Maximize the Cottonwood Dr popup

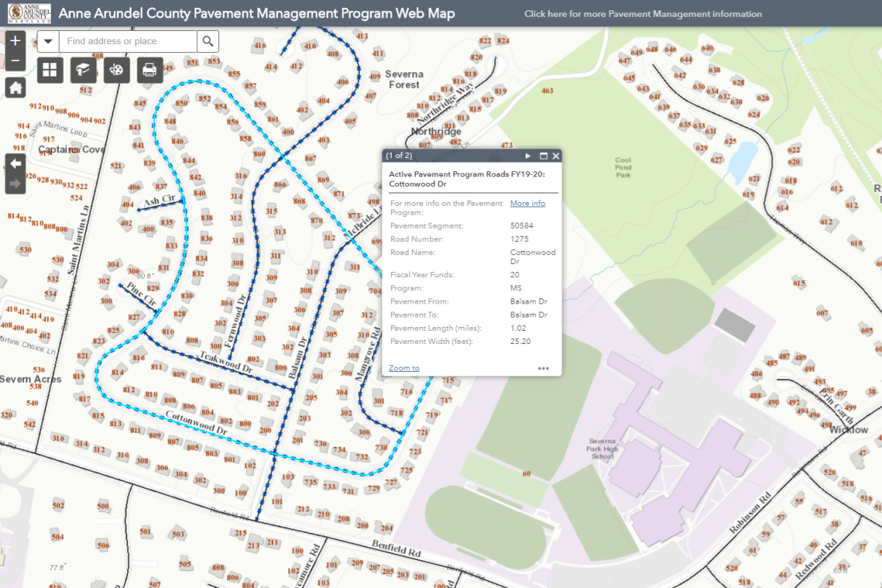coord(542,156)
